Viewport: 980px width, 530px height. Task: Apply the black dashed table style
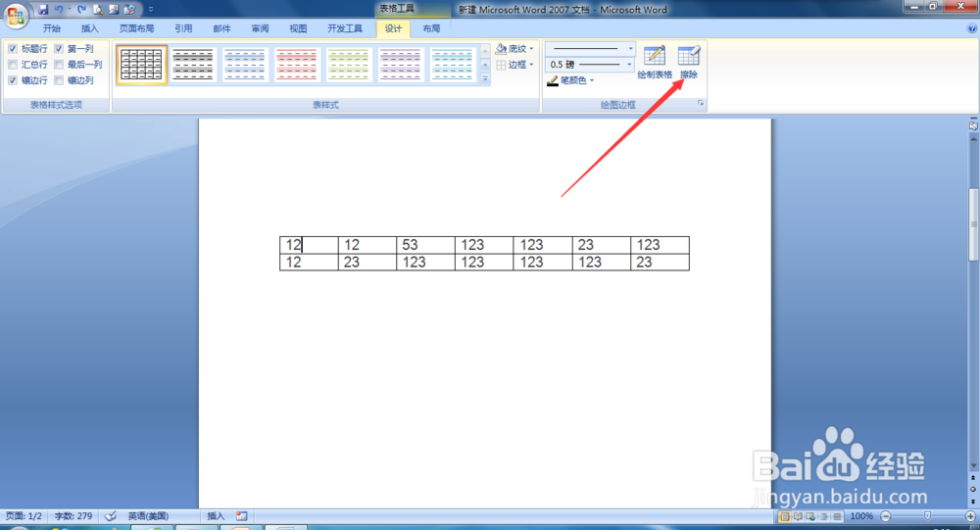193,65
